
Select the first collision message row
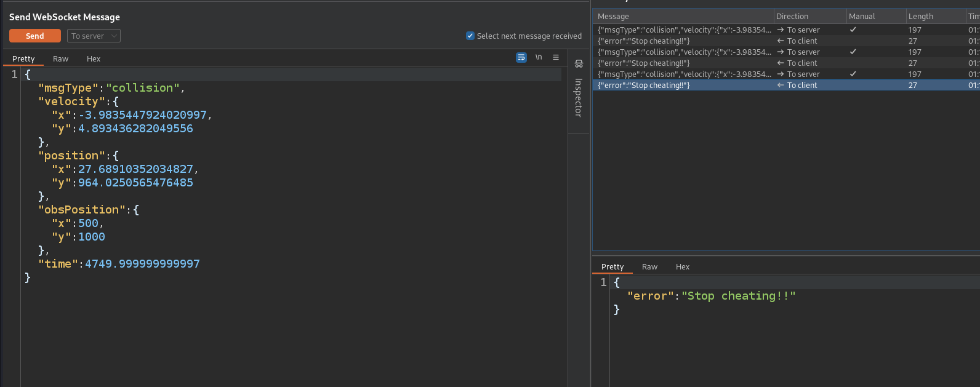[x=683, y=30]
